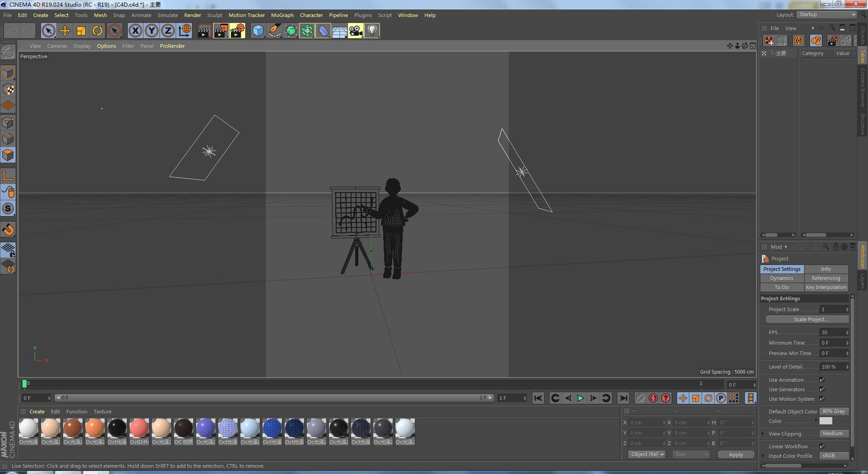
Task: Switch to the Dynamics tab
Action: [782, 278]
